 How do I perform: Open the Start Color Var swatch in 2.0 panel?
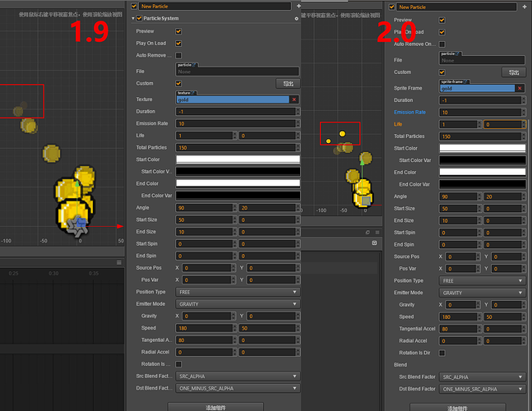(x=483, y=160)
